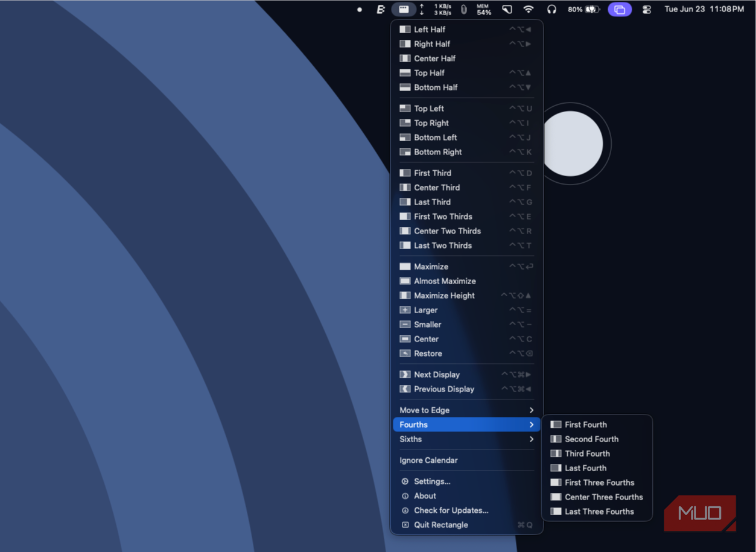Click the Maximize window icon
Viewport: 756px width, 552px height.
coord(405,267)
